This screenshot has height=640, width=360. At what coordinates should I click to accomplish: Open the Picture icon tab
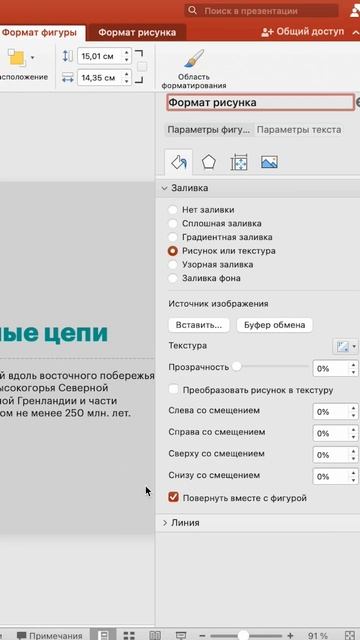(x=269, y=162)
